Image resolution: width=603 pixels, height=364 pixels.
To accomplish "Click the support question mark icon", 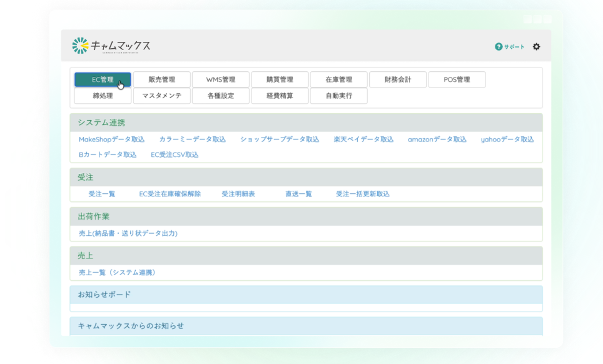I will click(499, 46).
